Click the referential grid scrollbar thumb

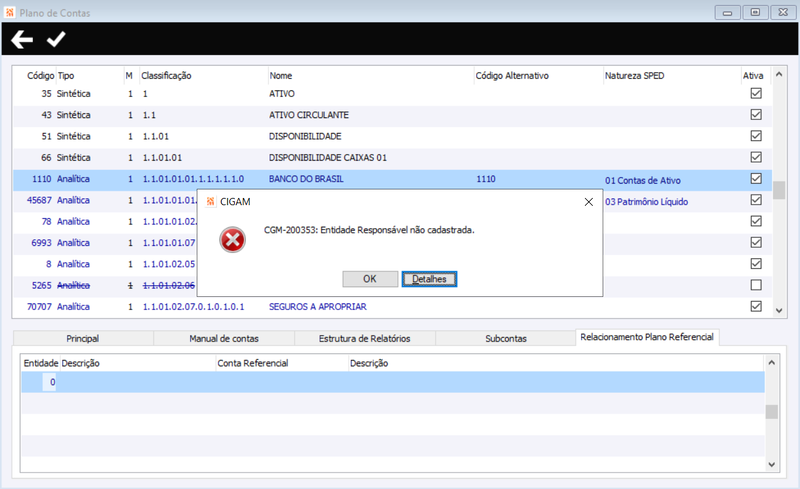771,411
